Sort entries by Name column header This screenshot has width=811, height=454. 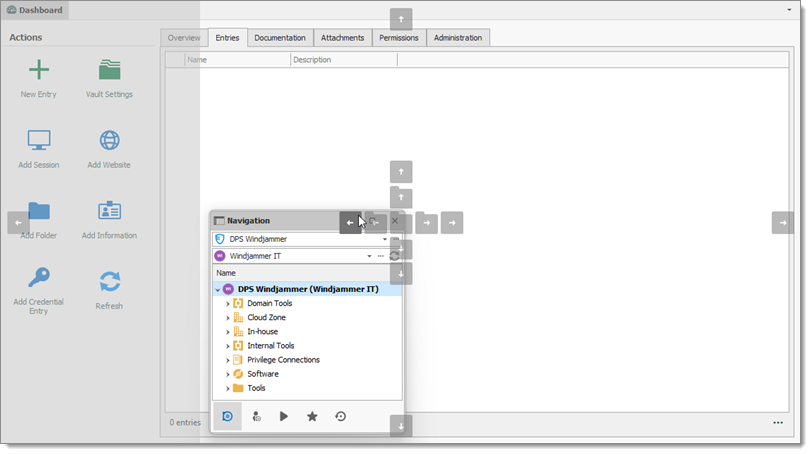point(237,60)
